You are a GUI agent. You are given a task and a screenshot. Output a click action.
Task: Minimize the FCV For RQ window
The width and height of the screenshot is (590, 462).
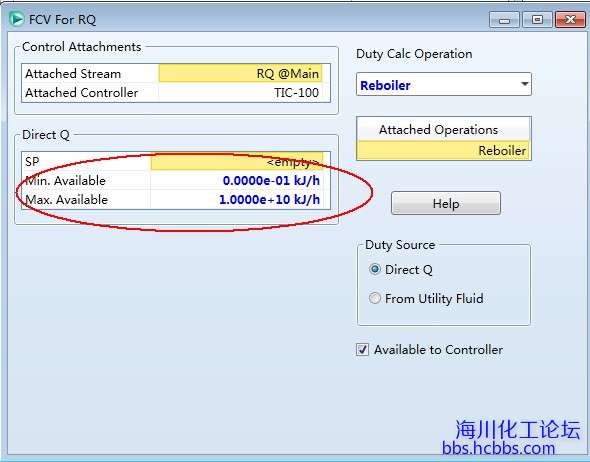(x=504, y=20)
